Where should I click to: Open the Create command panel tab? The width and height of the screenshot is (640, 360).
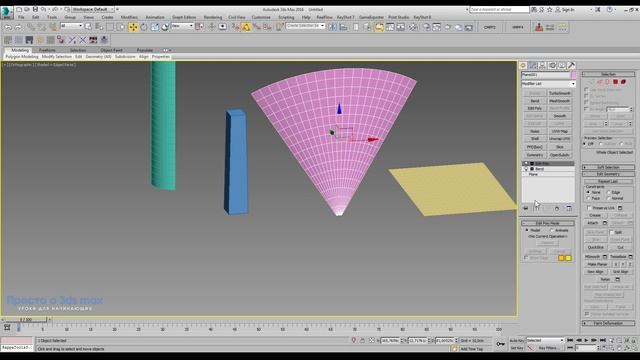[x=523, y=65]
